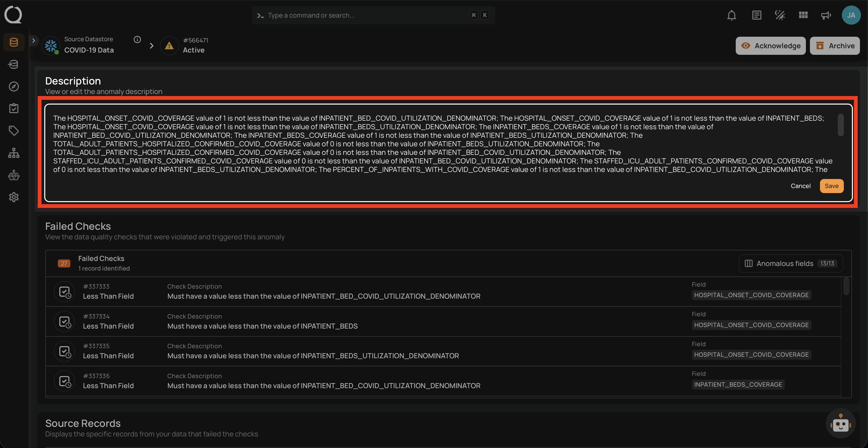Open the robot agent sidebar icon
The image size is (868, 448).
(14, 175)
